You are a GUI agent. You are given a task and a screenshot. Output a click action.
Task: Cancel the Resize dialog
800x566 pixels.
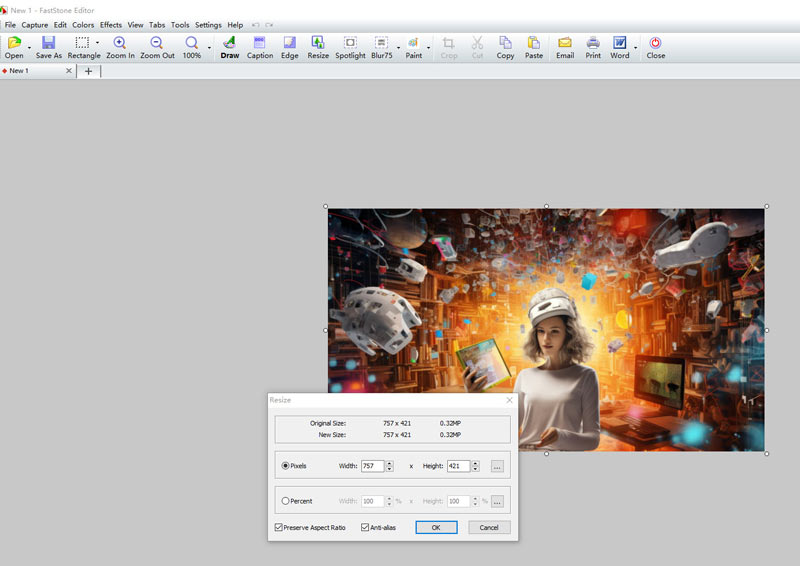[489, 527]
